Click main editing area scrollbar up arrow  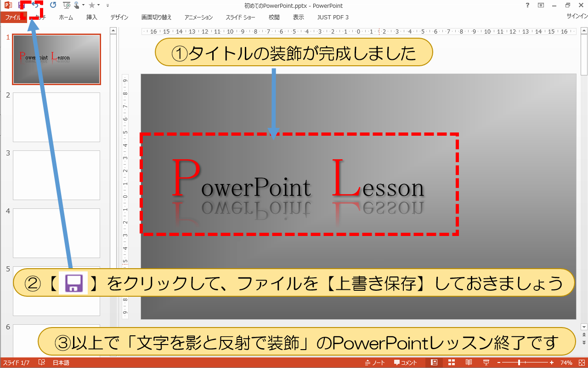pos(584,31)
